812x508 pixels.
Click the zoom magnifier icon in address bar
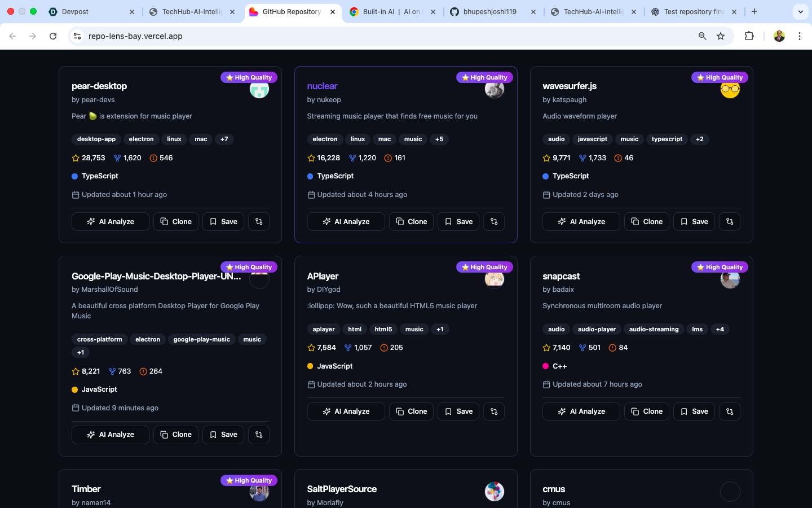[x=703, y=36]
